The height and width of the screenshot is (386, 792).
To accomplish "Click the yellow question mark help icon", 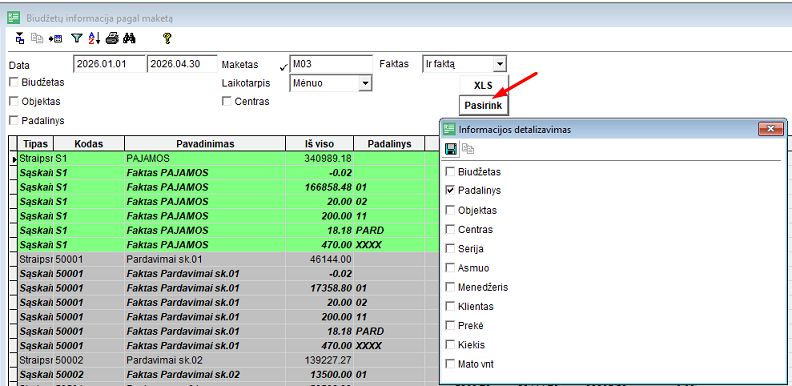I will (167, 38).
